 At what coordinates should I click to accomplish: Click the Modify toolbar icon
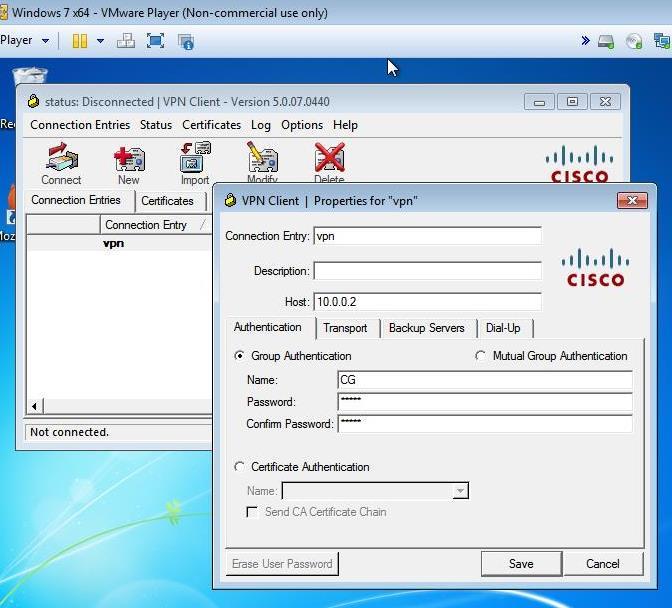pyautogui.click(x=262, y=163)
